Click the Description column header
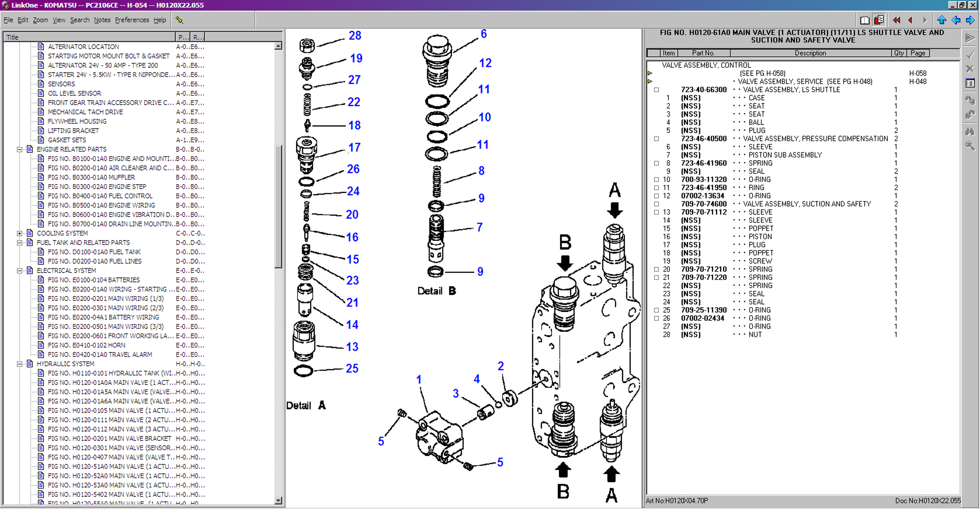Image resolution: width=980 pixels, height=509 pixels. (810, 53)
